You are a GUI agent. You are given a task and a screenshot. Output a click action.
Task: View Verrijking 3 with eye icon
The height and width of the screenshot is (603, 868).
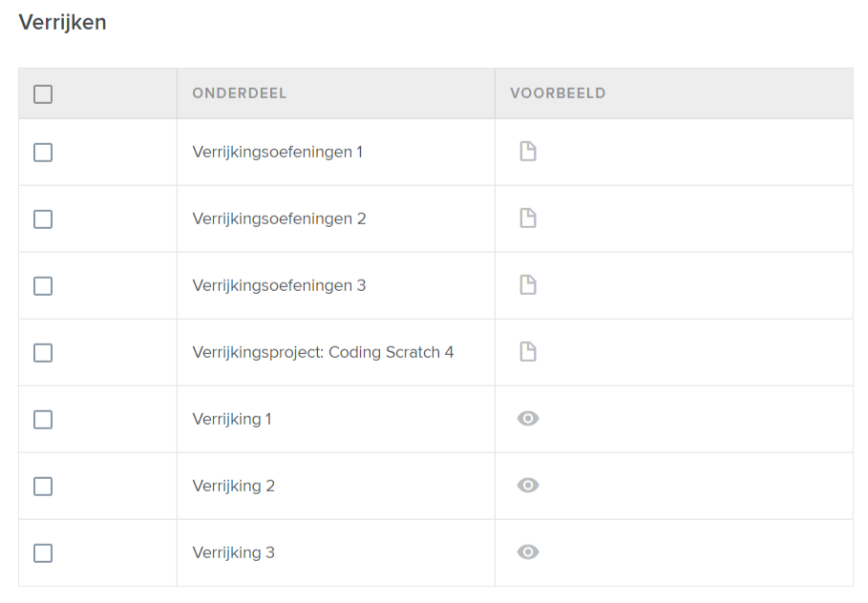pos(528,552)
